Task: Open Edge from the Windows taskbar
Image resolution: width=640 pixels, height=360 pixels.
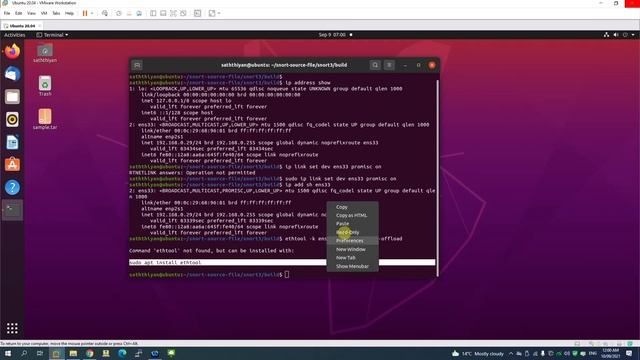Action: click(122, 353)
